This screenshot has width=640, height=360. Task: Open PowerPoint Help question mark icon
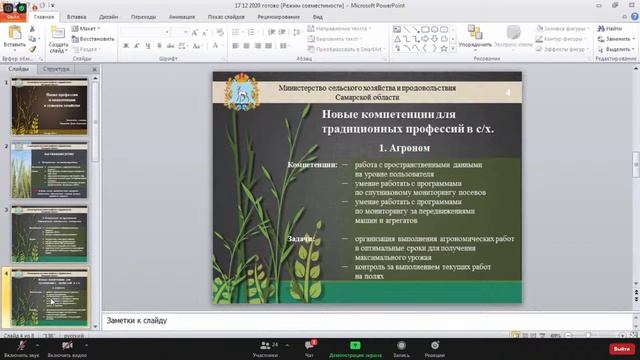635,17
